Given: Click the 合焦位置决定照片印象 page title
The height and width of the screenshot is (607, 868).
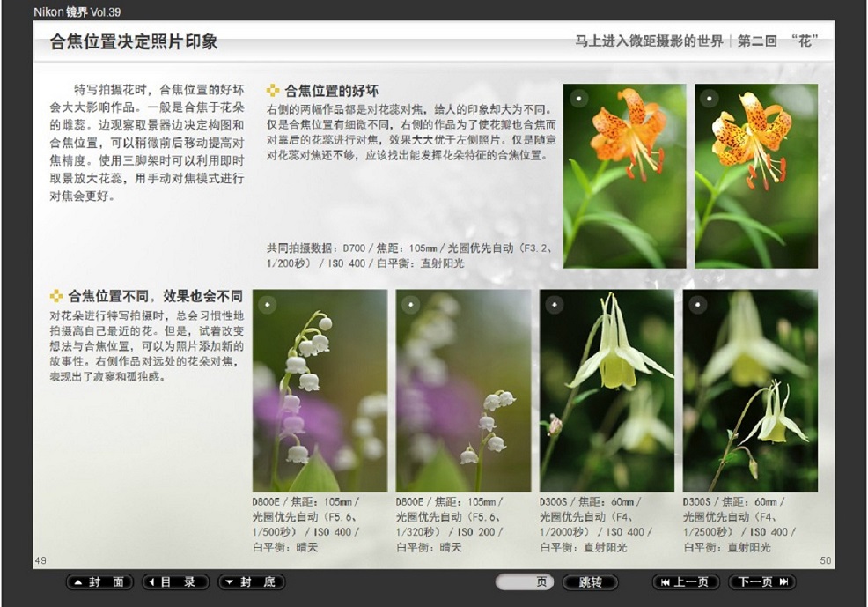Looking at the screenshot, I should 134,42.
